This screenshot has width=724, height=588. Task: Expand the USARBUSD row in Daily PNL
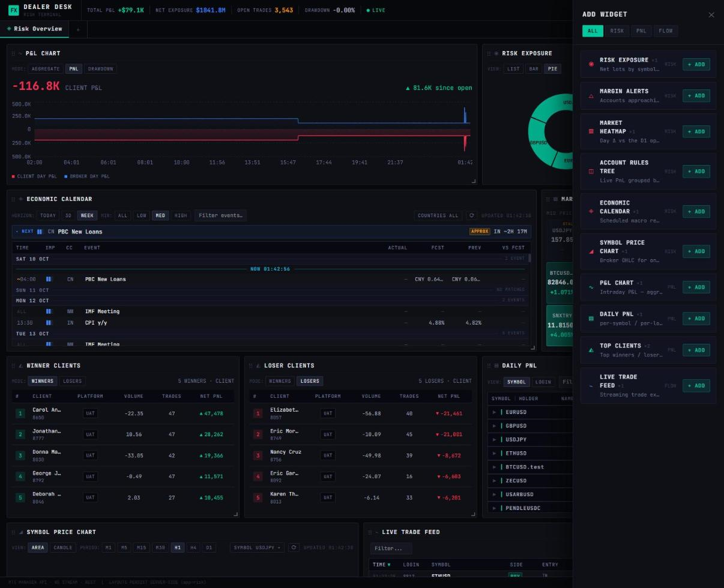click(x=494, y=494)
